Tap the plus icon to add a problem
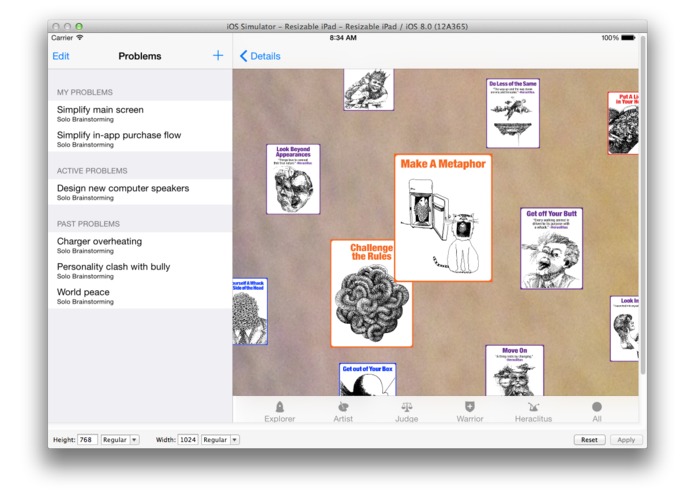 [218, 55]
